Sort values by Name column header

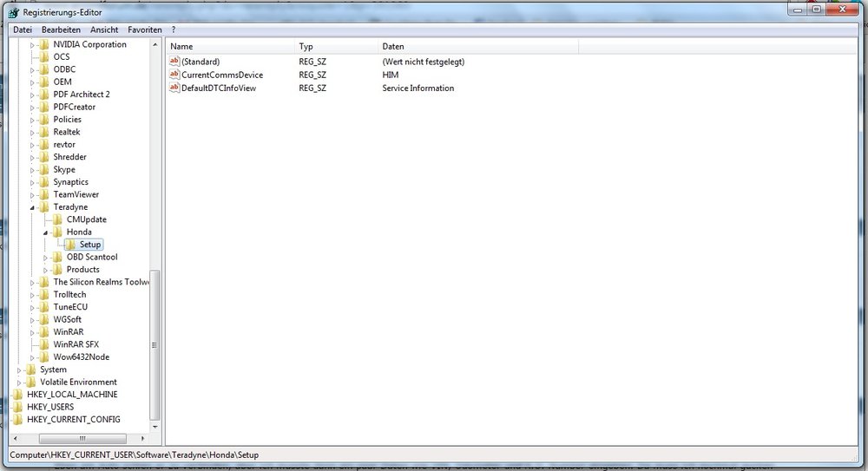230,46
